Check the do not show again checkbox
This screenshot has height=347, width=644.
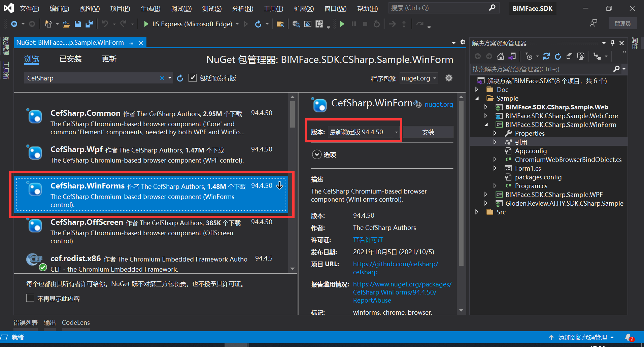[x=30, y=298]
